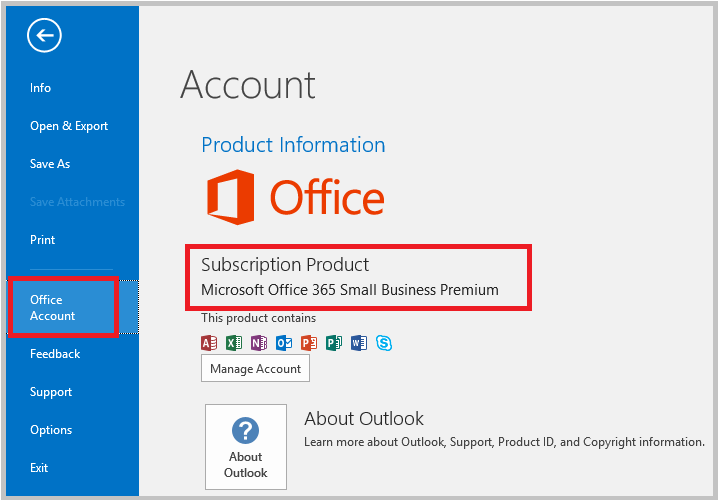Click the back arrow circle button
Viewport: 718px width, 500px height.
tap(44, 36)
